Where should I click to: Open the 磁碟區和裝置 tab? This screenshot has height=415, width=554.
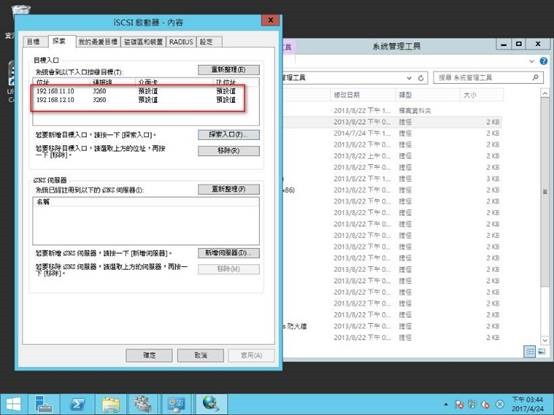point(143,42)
